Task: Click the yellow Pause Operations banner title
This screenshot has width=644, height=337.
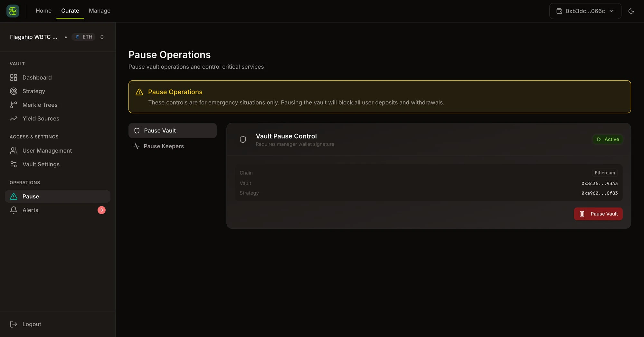Action: [175, 92]
